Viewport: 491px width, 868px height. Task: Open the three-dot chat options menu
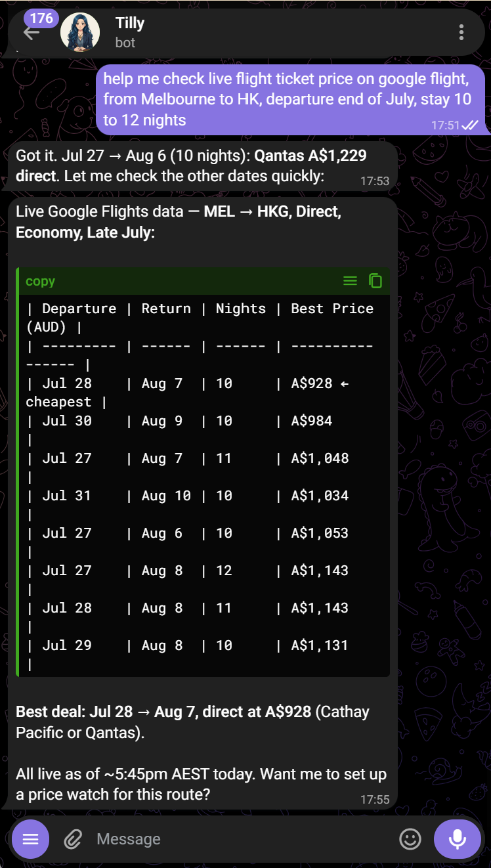(x=461, y=32)
